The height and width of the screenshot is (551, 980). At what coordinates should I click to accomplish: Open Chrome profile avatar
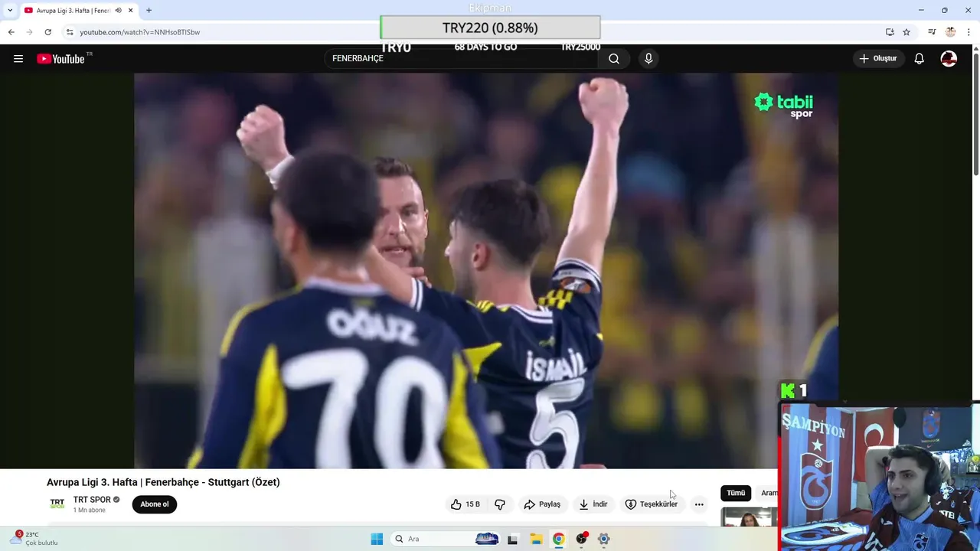pos(950,32)
